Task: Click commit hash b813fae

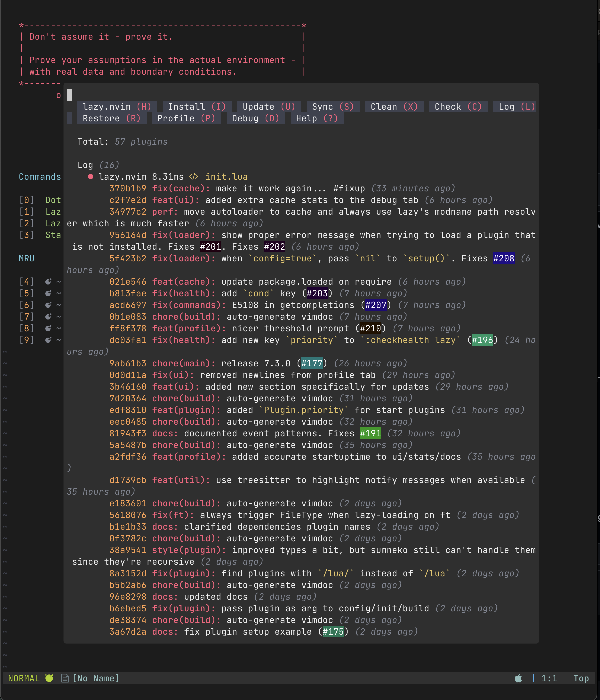Action: 128,294
